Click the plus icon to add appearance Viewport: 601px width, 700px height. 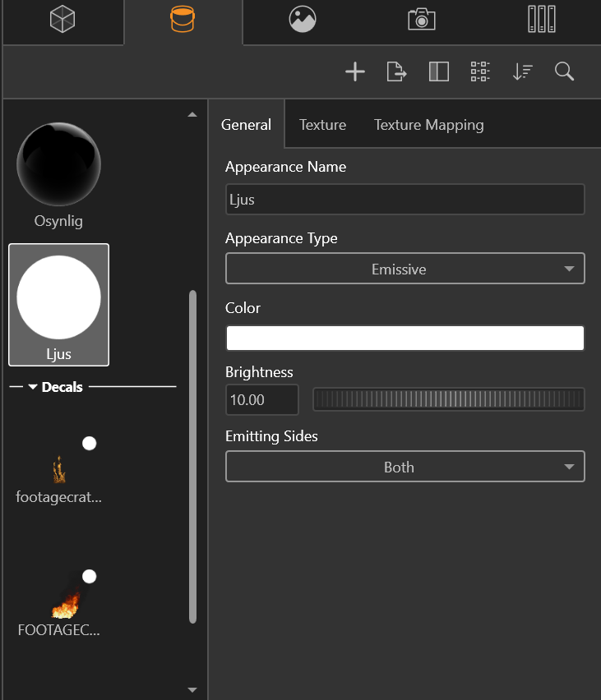[x=354, y=72]
